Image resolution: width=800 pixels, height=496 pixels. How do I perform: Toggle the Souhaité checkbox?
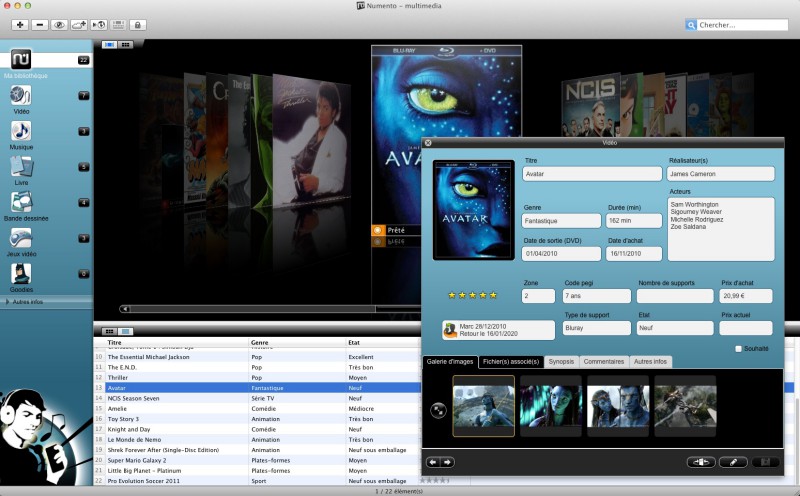[738, 349]
